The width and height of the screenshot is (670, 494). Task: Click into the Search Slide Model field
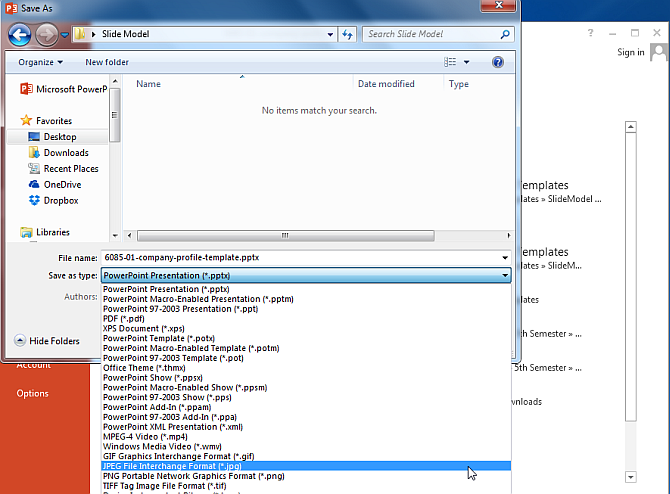click(432, 34)
